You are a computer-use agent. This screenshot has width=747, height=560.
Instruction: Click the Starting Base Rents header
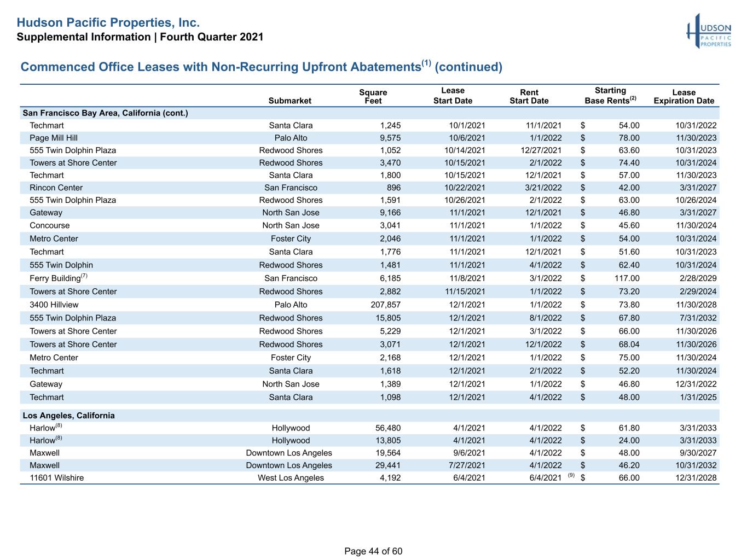point(610,96)
